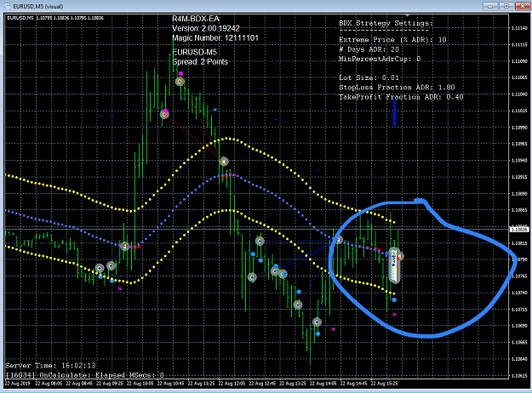Select the 'R4M:BDX-EA' label
The width and height of the screenshot is (532, 393).
point(196,19)
